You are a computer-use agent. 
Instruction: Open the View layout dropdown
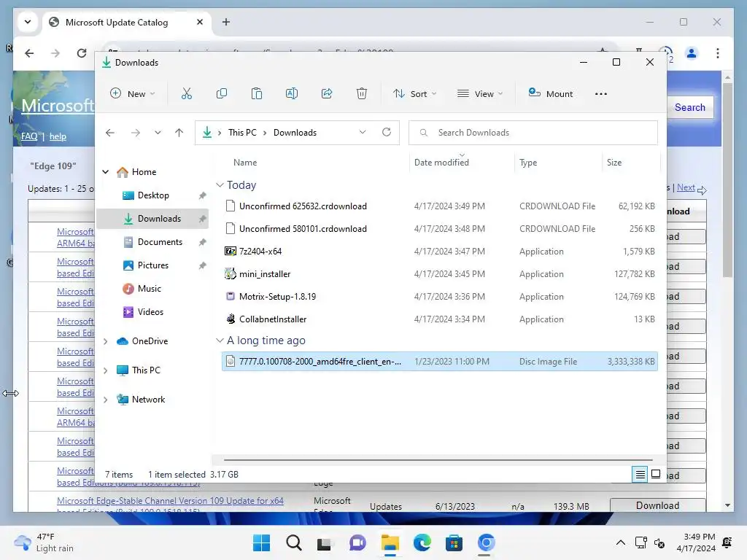pyautogui.click(x=480, y=94)
